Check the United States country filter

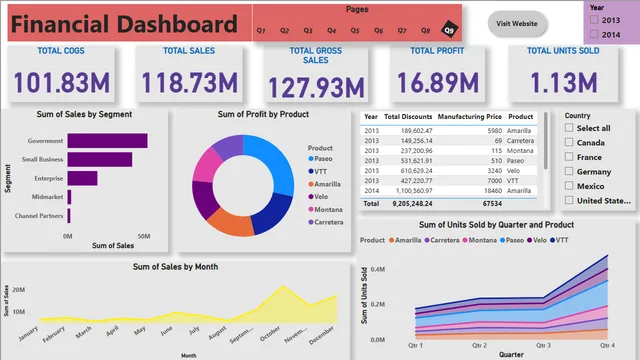tap(569, 200)
